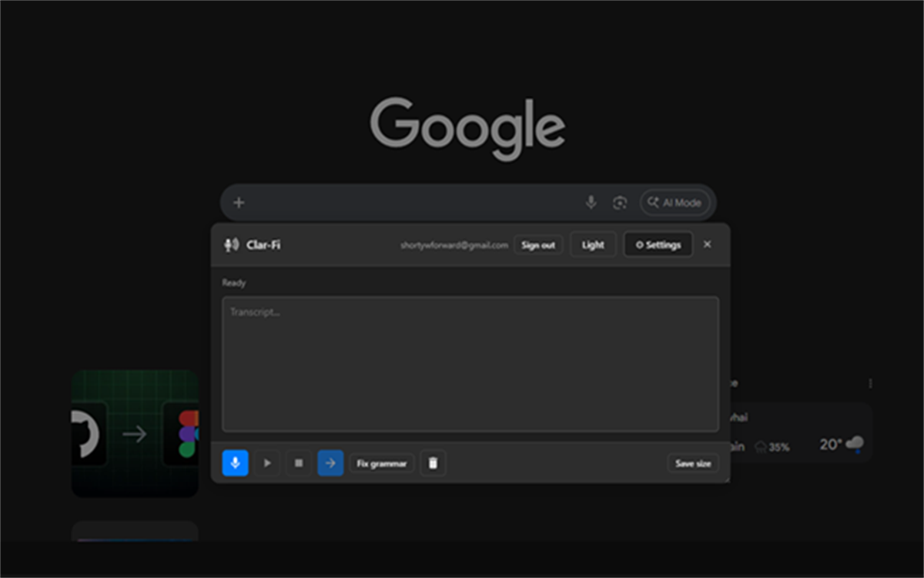Open the GitHub to Figma thumbnail card
The width and height of the screenshot is (924, 578).
pyautogui.click(x=135, y=433)
